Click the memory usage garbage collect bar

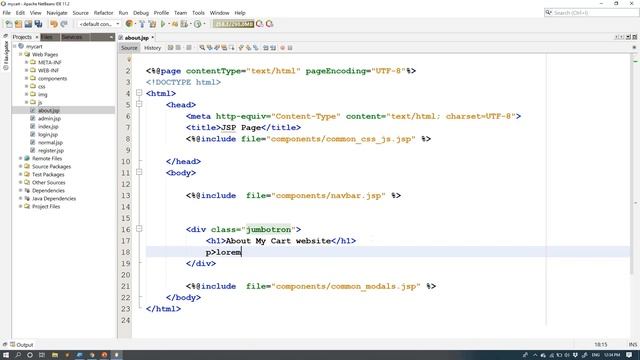pos(233,24)
